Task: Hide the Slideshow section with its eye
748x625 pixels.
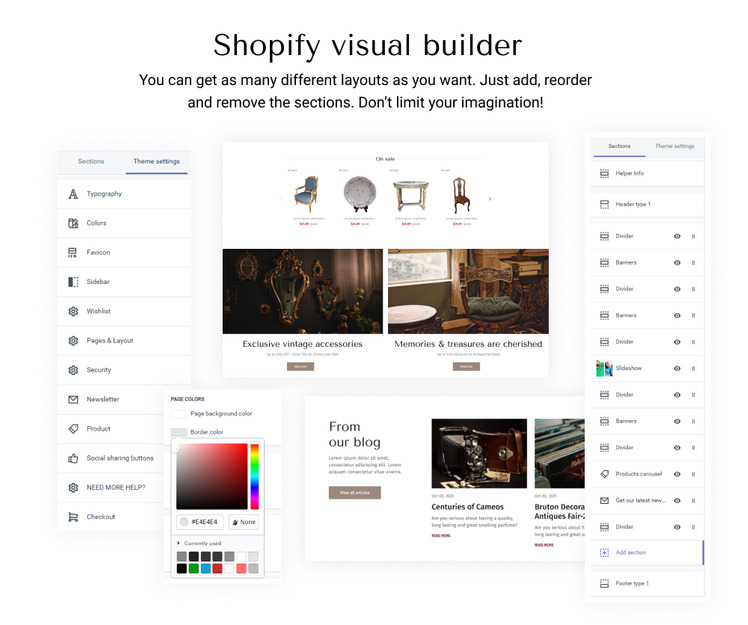Action: (x=677, y=368)
